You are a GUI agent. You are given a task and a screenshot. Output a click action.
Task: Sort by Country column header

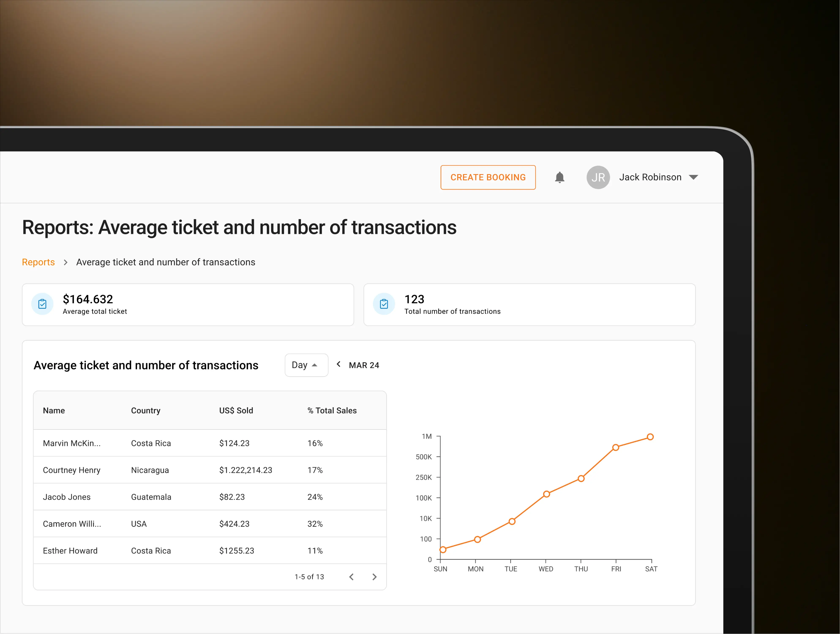(145, 410)
